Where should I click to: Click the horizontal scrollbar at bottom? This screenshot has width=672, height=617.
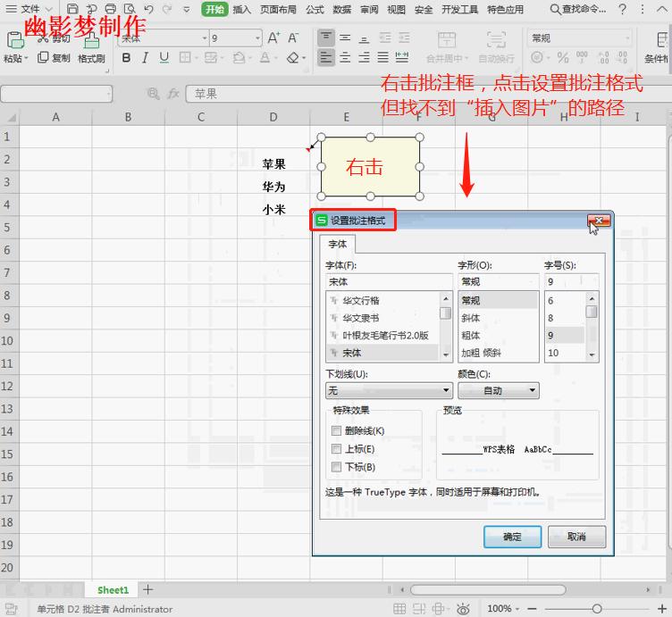pos(488,590)
